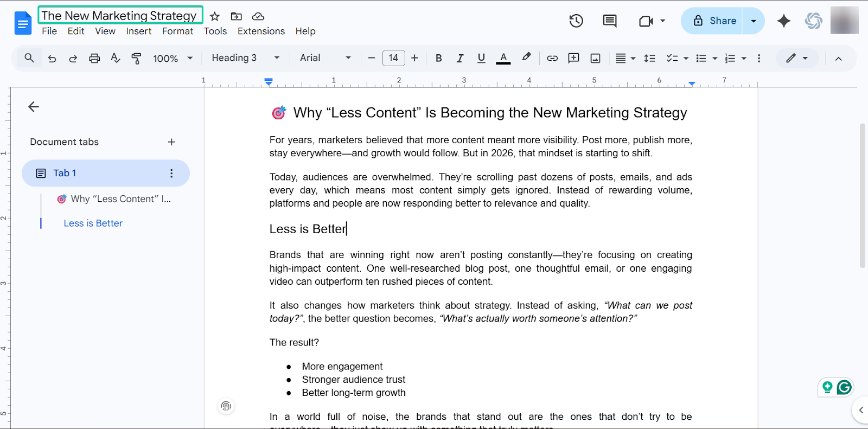This screenshot has height=429, width=868.
Task: Open the Heading 3 style dropdown
Action: [246, 58]
